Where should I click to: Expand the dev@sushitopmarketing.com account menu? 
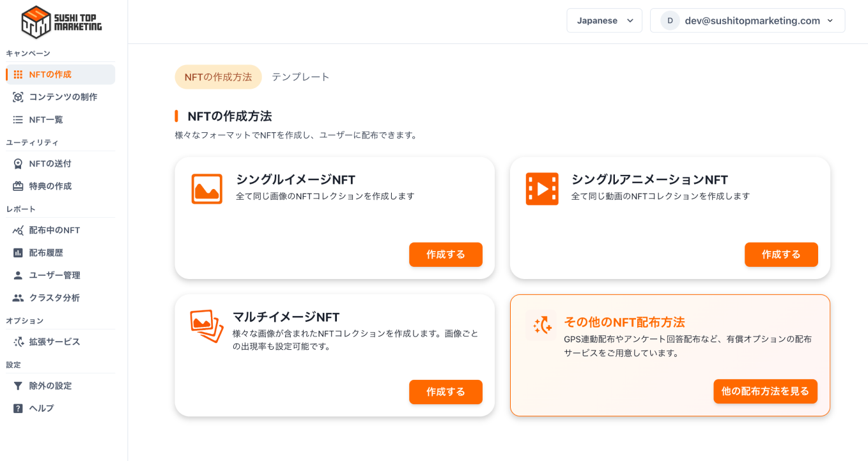pyautogui.click(x=747, y=20)
